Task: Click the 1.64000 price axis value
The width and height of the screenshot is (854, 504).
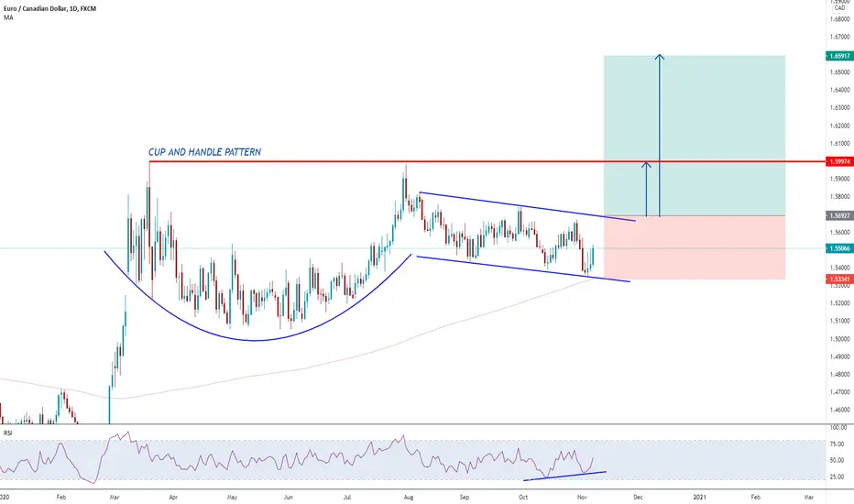Action: 840,90
